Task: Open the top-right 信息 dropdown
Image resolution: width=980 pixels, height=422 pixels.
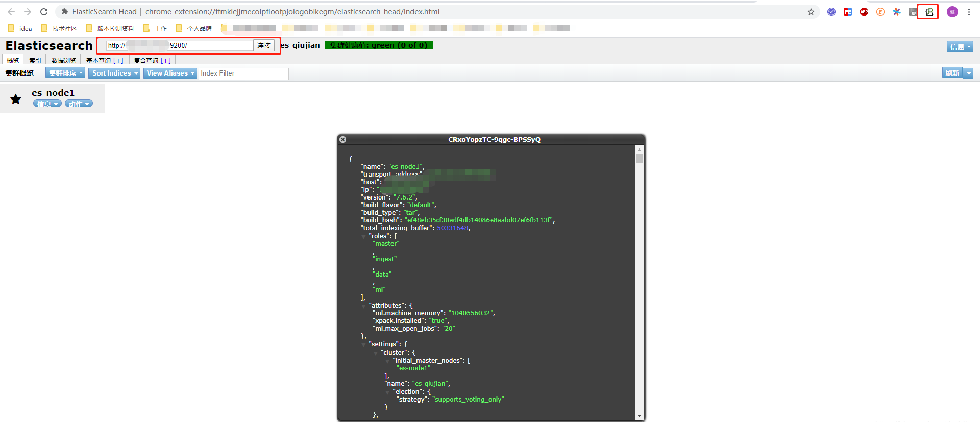Action: [x=960, y=46]
